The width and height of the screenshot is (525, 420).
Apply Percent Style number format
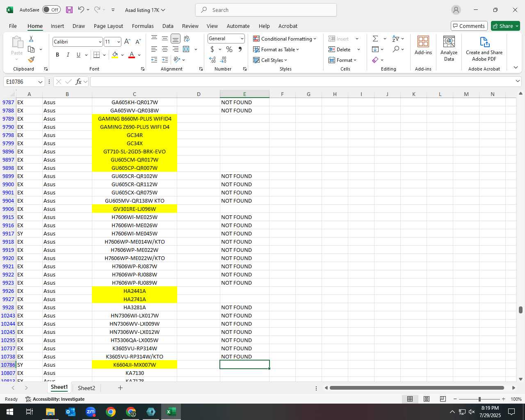click(x=229, y=49)
